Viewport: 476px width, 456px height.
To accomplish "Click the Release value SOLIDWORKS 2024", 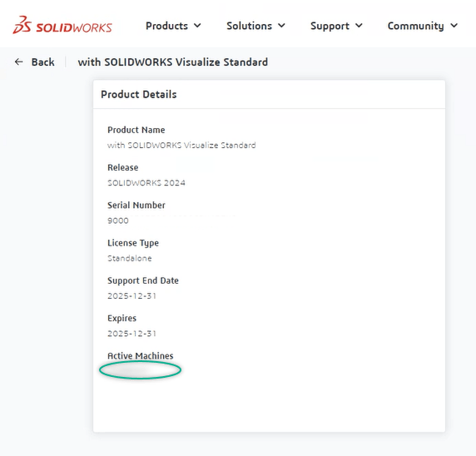I will coord(146,183).
